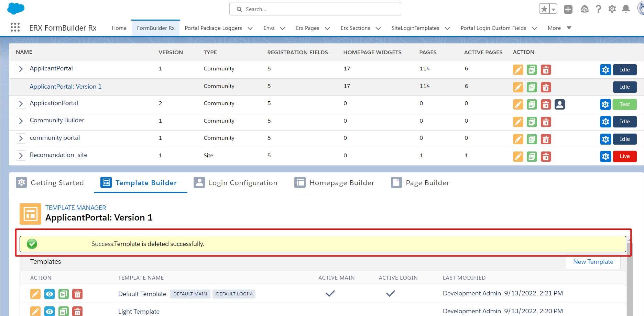Switch to Login Configuration tab

coord(236,183)
